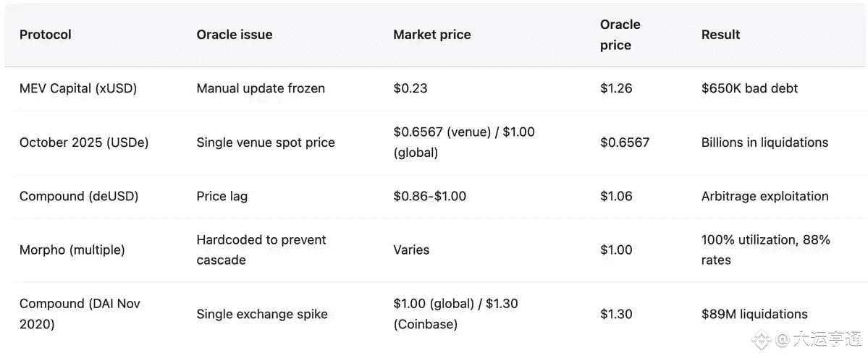Select the Result column header
The image size is (868, 358).
tap(720, 35)
